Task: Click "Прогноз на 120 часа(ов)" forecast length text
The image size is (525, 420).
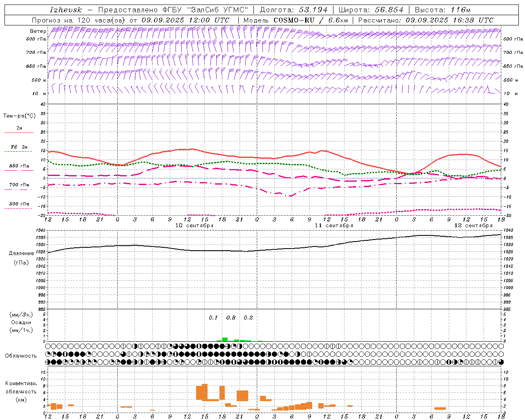Action: tap(79, 20)
